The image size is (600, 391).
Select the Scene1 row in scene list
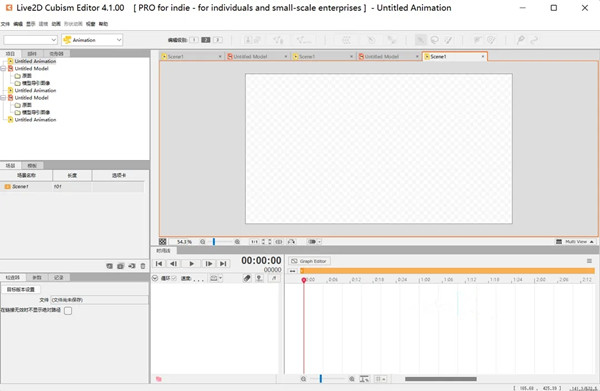tap(72, 187)
